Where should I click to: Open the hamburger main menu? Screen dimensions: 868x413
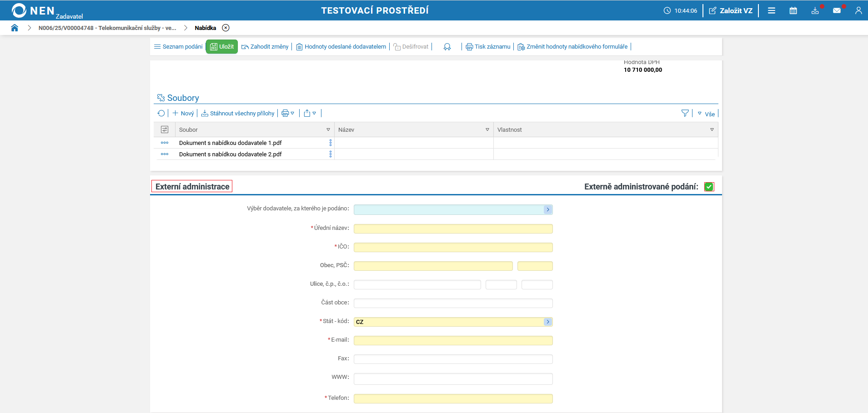tap(771, 10)
